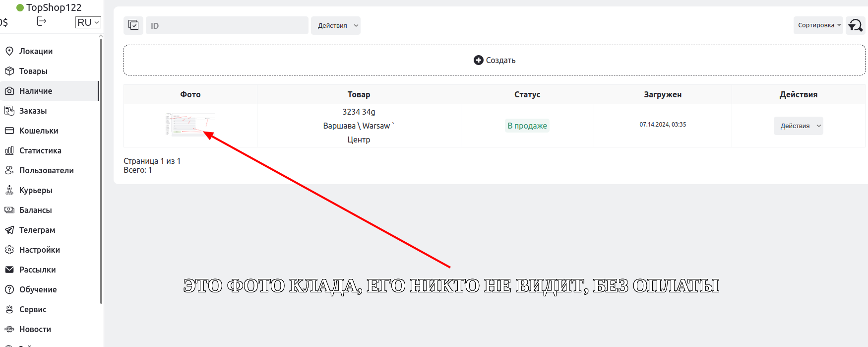The height and width of the screenshot is (347, 868).
Task: Click the Телеграм paper plane icon
Action: tap(9, 230)
